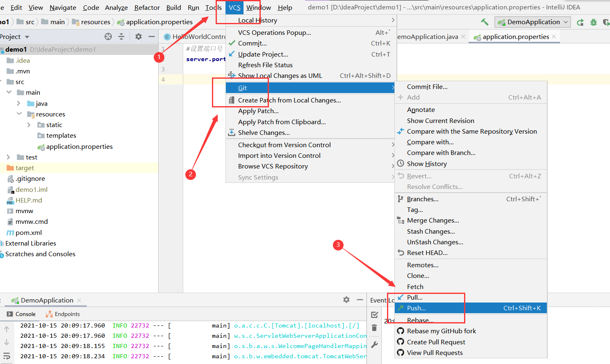Select the Console tab in Run panel

21,314
